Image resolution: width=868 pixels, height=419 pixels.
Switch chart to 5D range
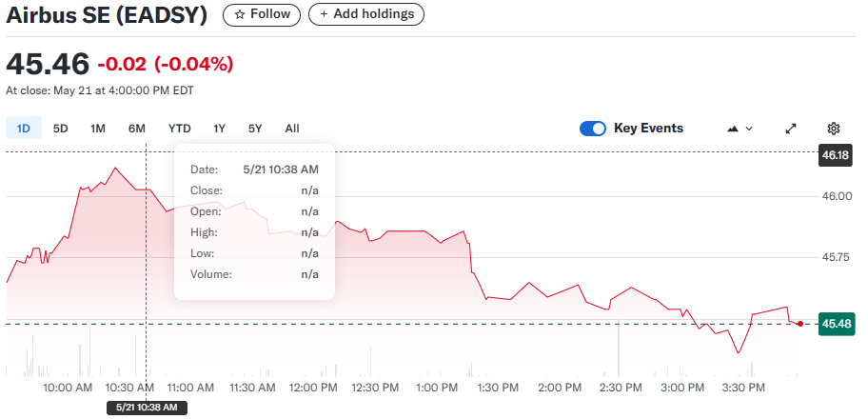[60, 129]
